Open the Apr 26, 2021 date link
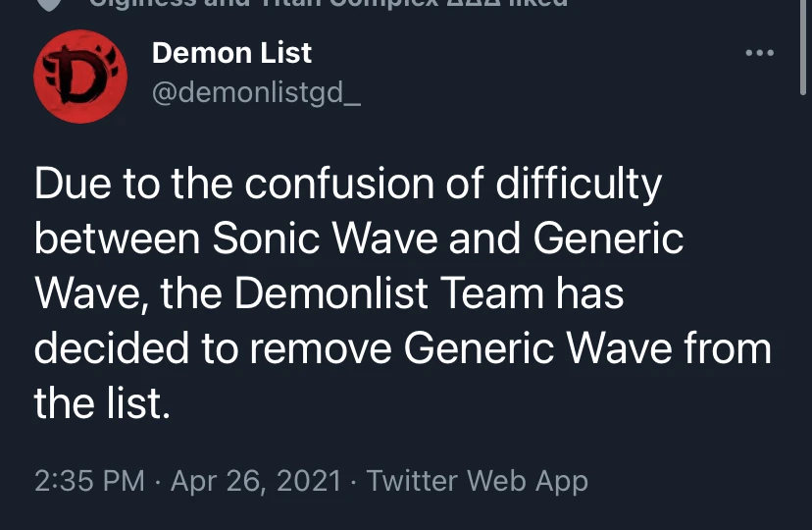This screenshot has width=812, height=530. 256,481
